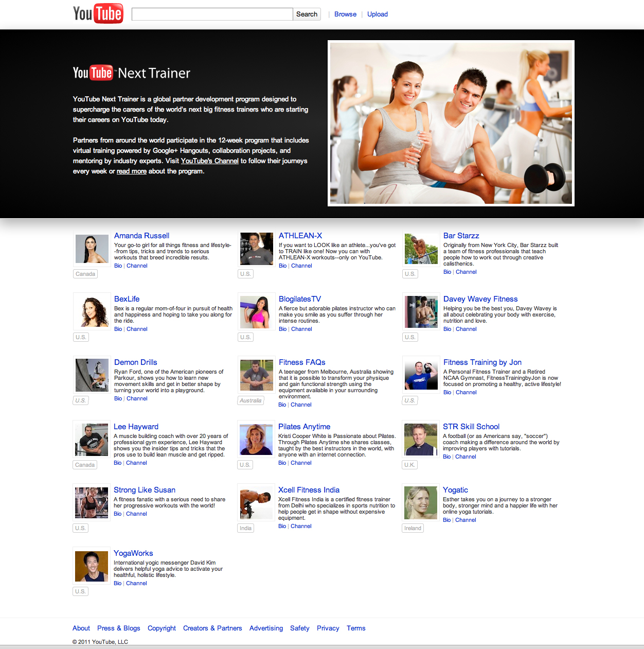Open Yogatic profile thumbnail
This screenshot has height=649, width=644.
[x=421, y=503]
